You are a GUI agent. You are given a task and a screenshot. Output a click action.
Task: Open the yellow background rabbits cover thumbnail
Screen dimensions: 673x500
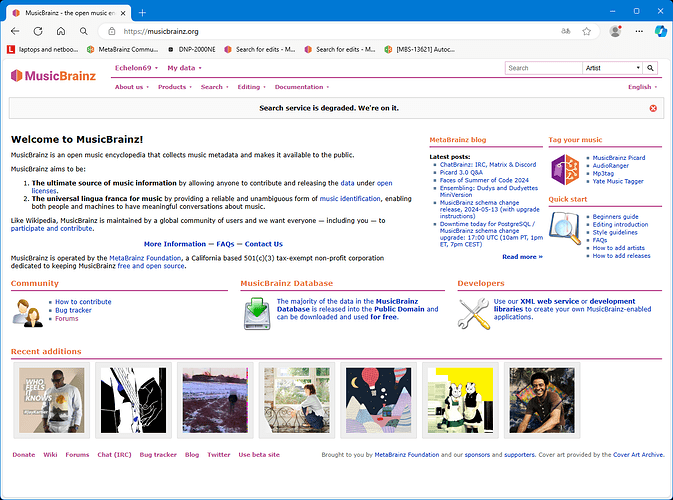coord(460,400)
